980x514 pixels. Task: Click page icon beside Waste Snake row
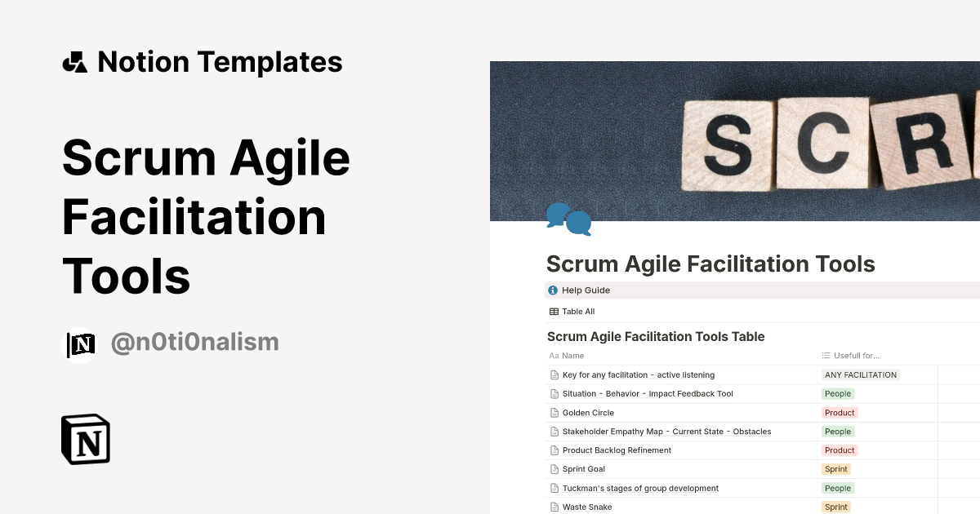pos(555,507)
